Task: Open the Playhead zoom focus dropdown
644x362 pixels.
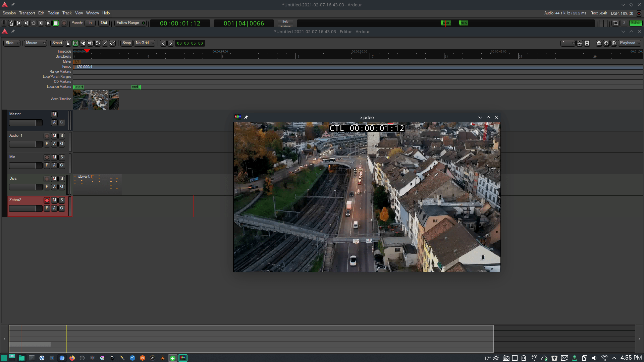Action: click(x=630, y=43)
